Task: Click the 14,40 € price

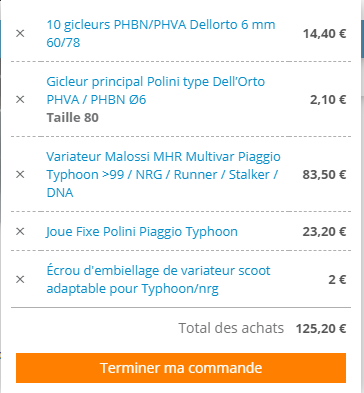Action: coord(324,34)
